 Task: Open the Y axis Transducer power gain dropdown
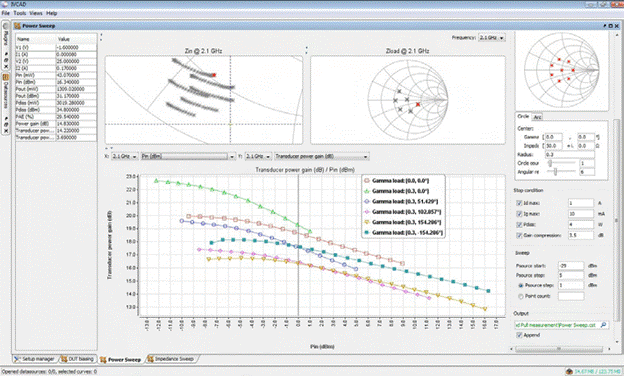coord(322,156)
